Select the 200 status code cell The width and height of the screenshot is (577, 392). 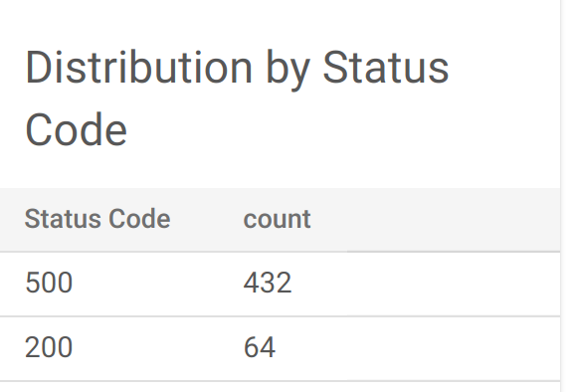[x=49, y=347]
